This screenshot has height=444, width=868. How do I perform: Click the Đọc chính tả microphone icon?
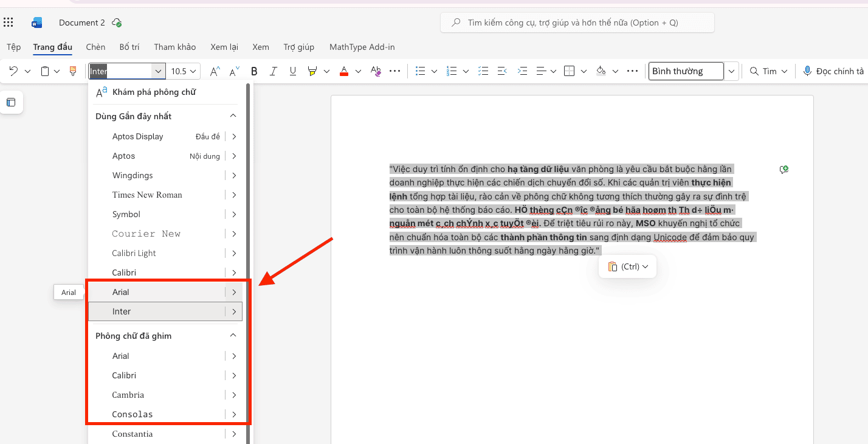tap(807, 71)
